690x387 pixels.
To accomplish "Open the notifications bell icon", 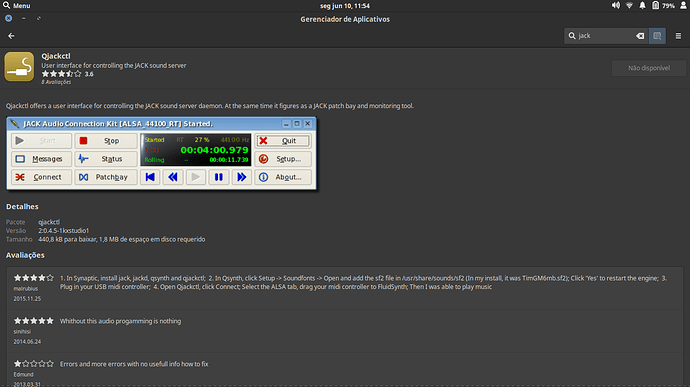I will click(642, 5).
